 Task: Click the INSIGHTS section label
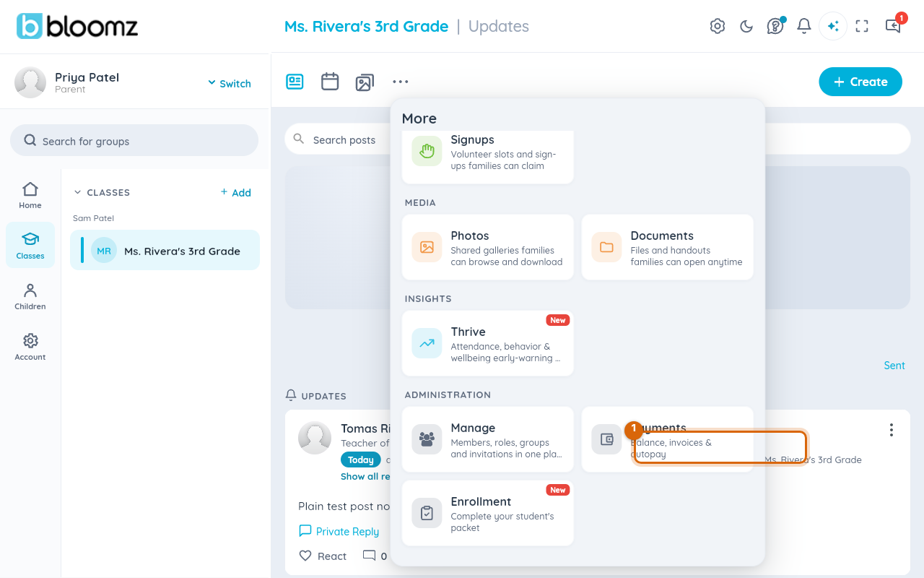(x=428, y=298)
